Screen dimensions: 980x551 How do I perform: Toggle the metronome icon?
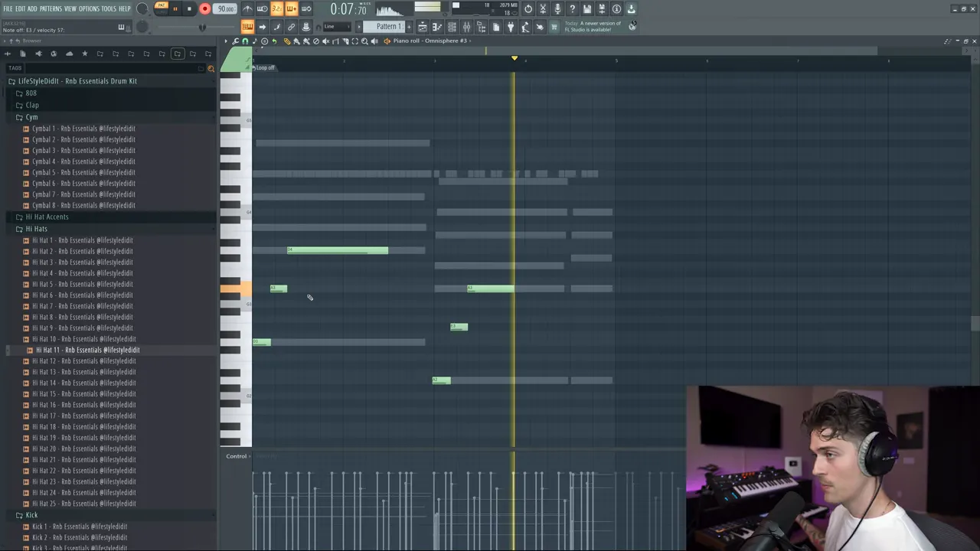247,9
